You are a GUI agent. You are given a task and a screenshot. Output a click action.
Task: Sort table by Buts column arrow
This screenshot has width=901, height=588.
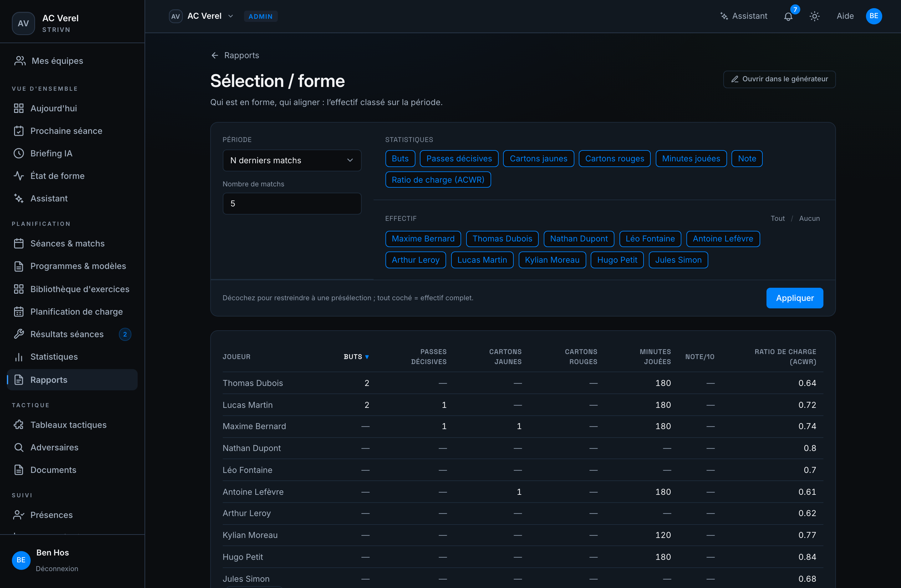click(x=367, y=357)
